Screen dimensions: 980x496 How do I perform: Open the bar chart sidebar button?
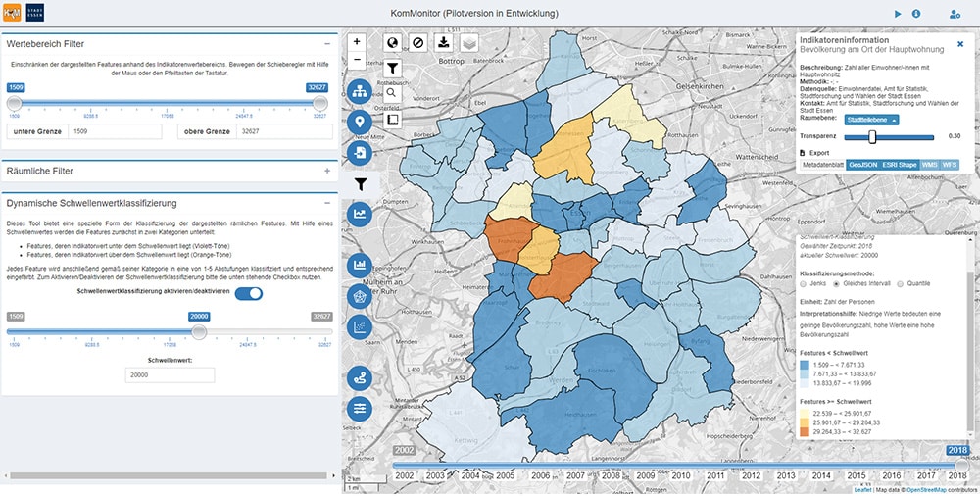pyautogui.click(x=360, y=266)
